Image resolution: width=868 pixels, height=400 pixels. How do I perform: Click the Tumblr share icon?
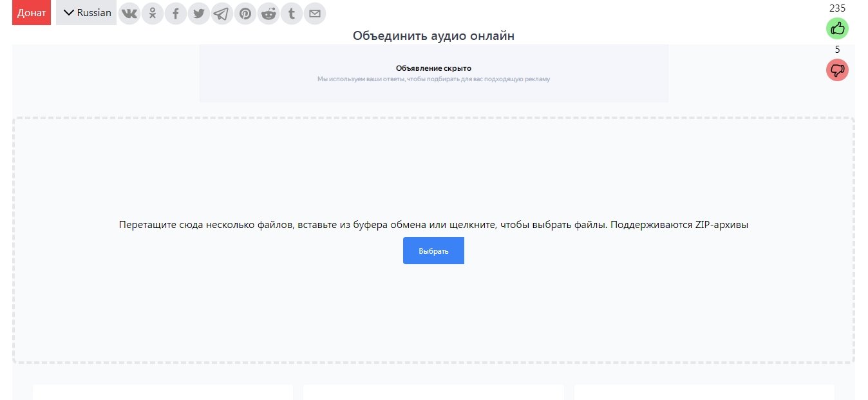coord(291,13)
